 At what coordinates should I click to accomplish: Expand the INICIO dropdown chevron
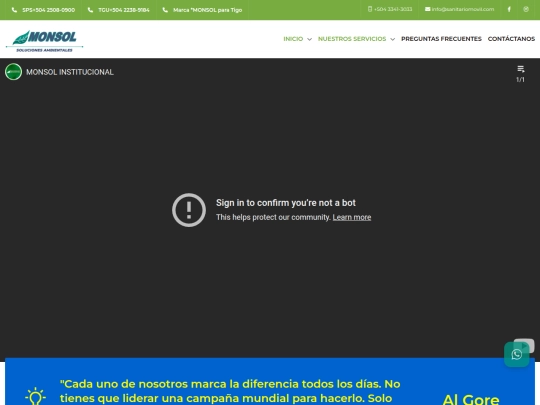point(309,39)
